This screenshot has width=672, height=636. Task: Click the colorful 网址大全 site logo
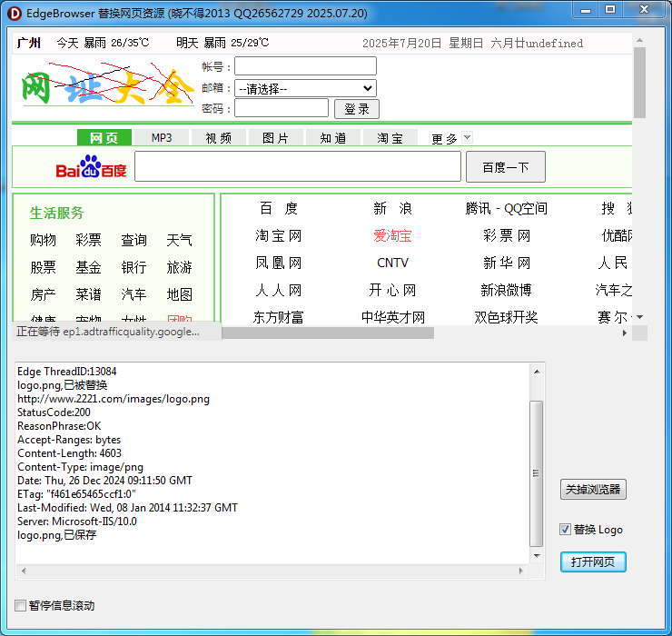pyautogui.click(x=108, y=84)
